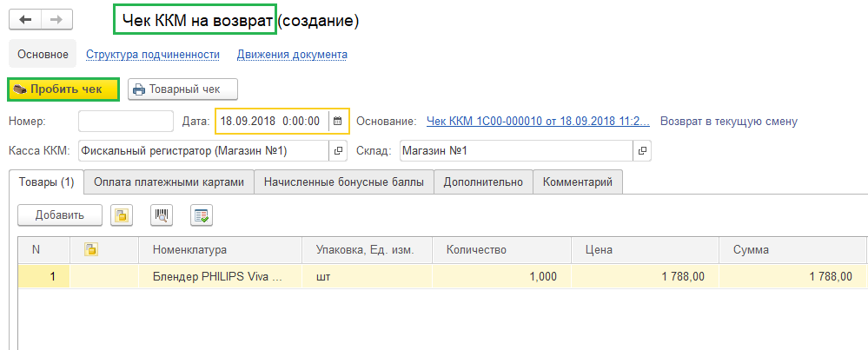
Task: Switch to Оплата платежными картами tab
Action: point(169,182)
